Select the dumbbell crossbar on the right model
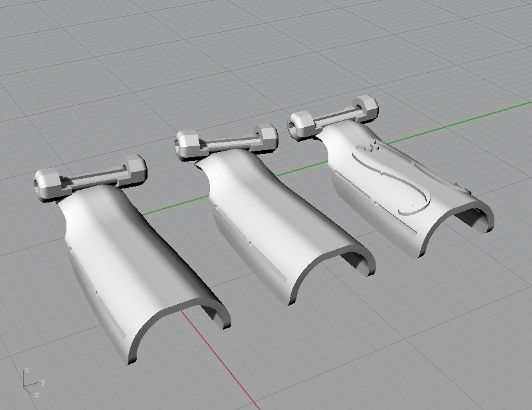532x410 pixels. 333,117
